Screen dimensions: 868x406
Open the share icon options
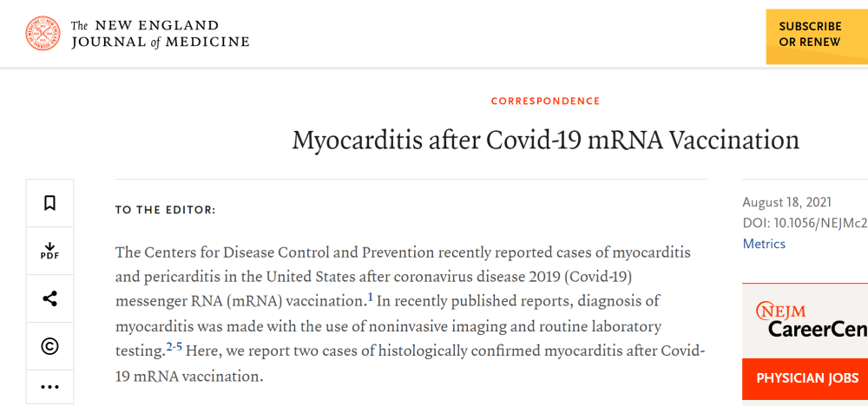coord(49,299)
